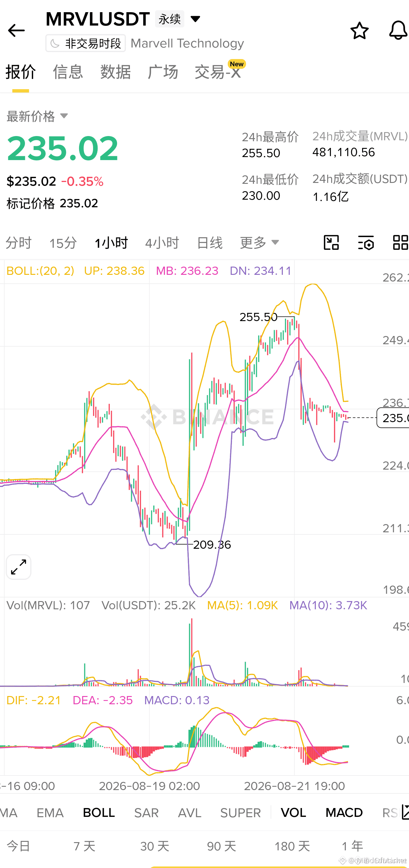Select the 日线 timeframe
This screenshot has height=868, width=409.
pos(210,243)
